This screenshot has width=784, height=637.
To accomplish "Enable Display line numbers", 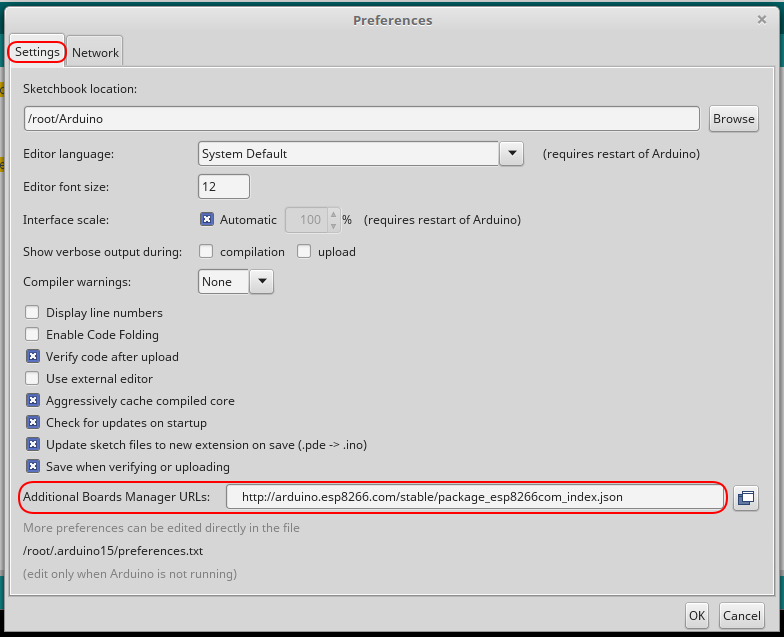I will coord(32,312).
